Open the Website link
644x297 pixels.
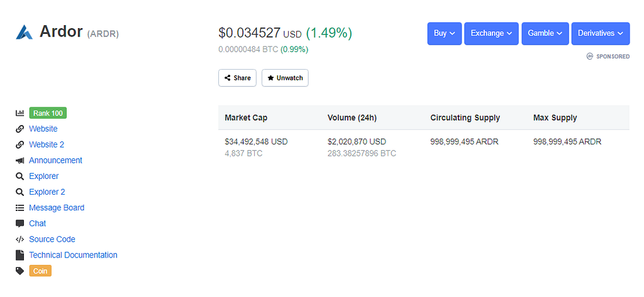(43, 129)
